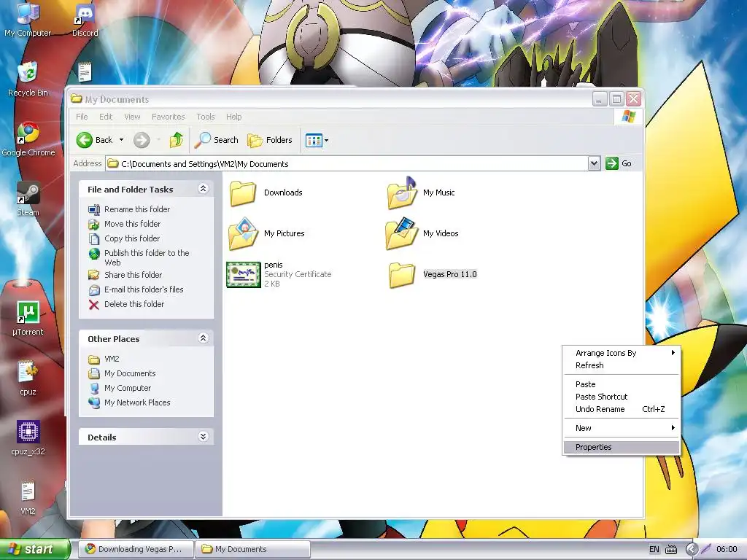Click Copy this folder link
Screen dimensions: 747x560
pyautogui.click(x=132, y=238)
